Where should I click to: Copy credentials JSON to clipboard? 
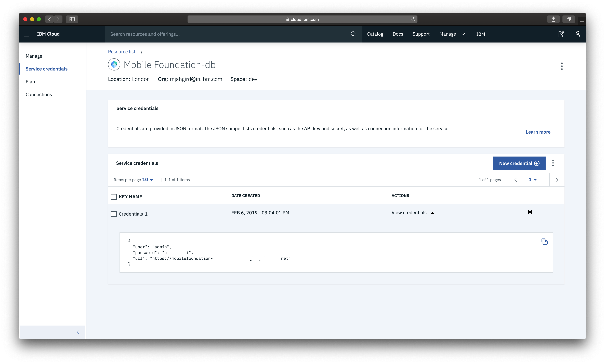[x=544, y=242]
